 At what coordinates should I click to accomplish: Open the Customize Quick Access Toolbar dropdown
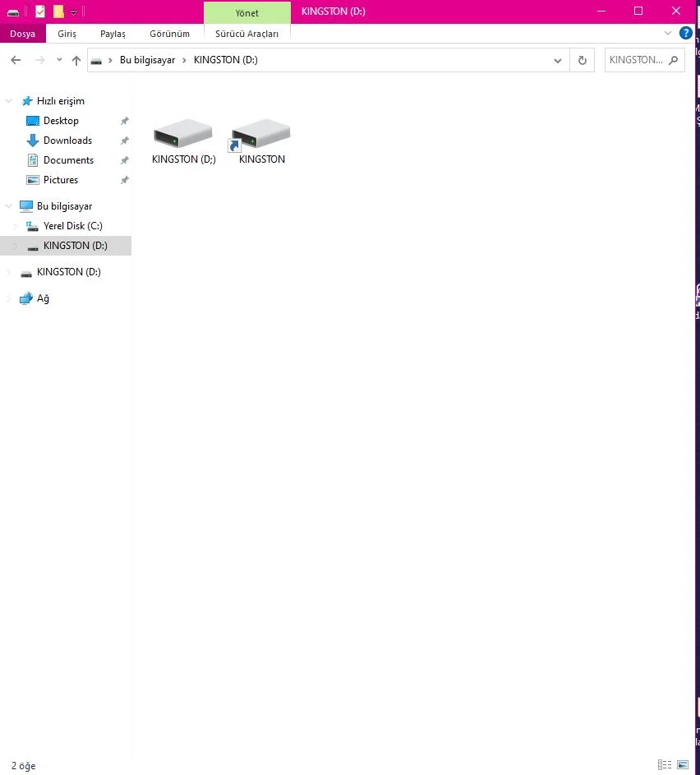pyautogui.click(x=73, y=12)
